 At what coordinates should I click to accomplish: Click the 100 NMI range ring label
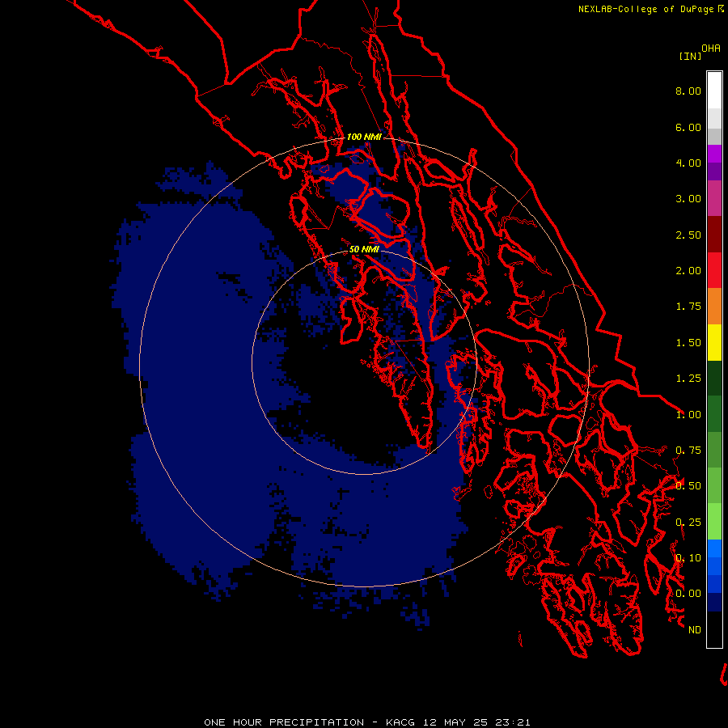pyautogui.click(x=364, y=137)
